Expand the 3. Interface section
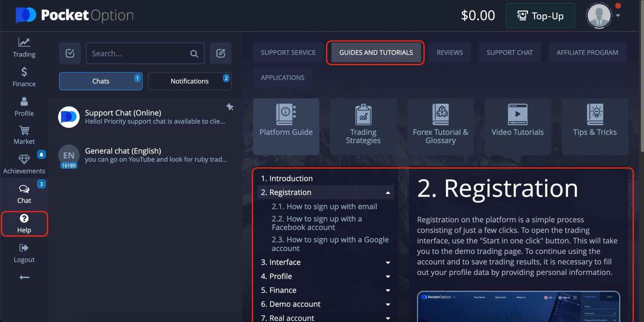Viewport: 644px width, 322px height. click(388, 263)
